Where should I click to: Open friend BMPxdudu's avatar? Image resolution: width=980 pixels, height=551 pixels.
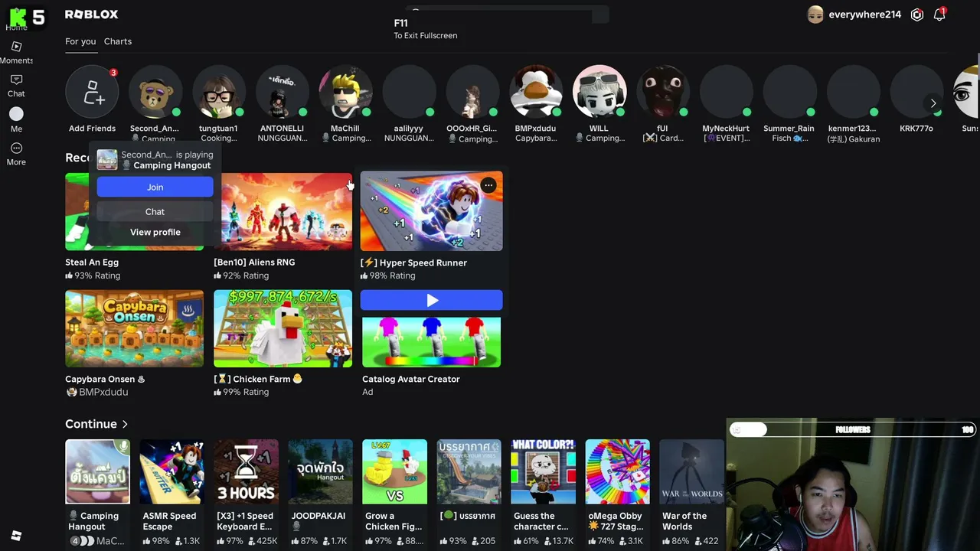[x=536, y=92]
